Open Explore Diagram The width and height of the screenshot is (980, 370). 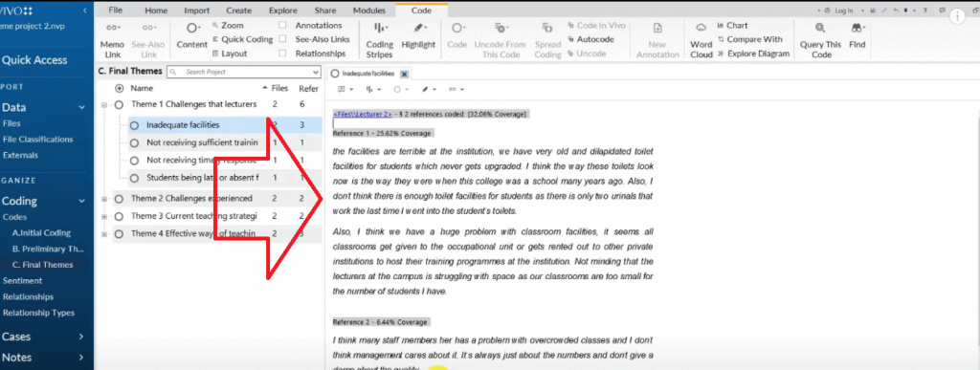[x=753, y=54]
